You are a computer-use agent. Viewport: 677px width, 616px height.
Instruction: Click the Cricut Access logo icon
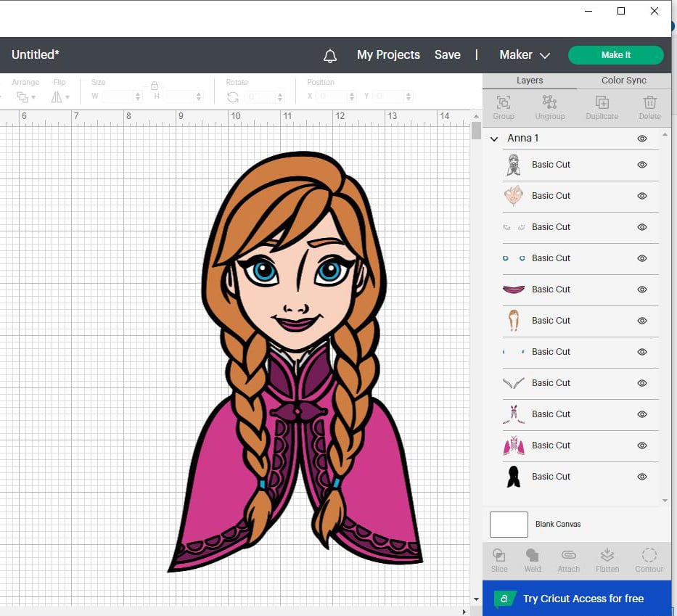[504, 599]
